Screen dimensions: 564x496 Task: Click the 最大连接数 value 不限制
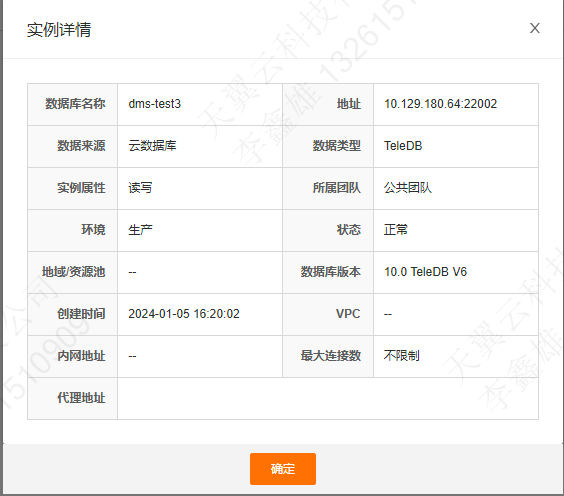(x=402, y=356)
